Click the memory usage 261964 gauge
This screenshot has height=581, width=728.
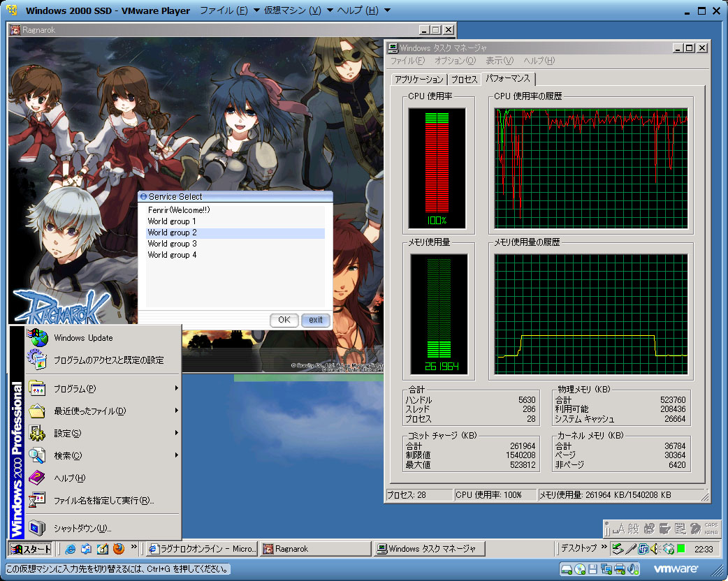click(439, 314)
